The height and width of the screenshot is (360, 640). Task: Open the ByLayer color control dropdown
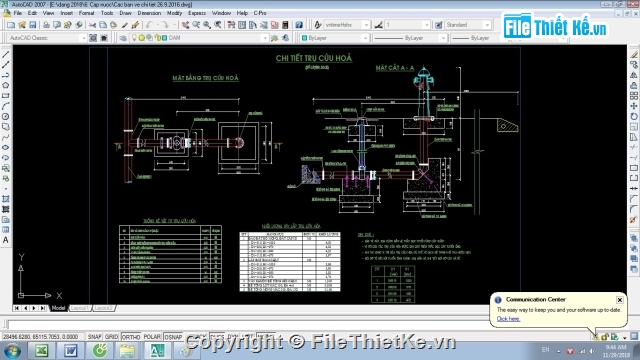pyautogui.click(x=365, y=38)
